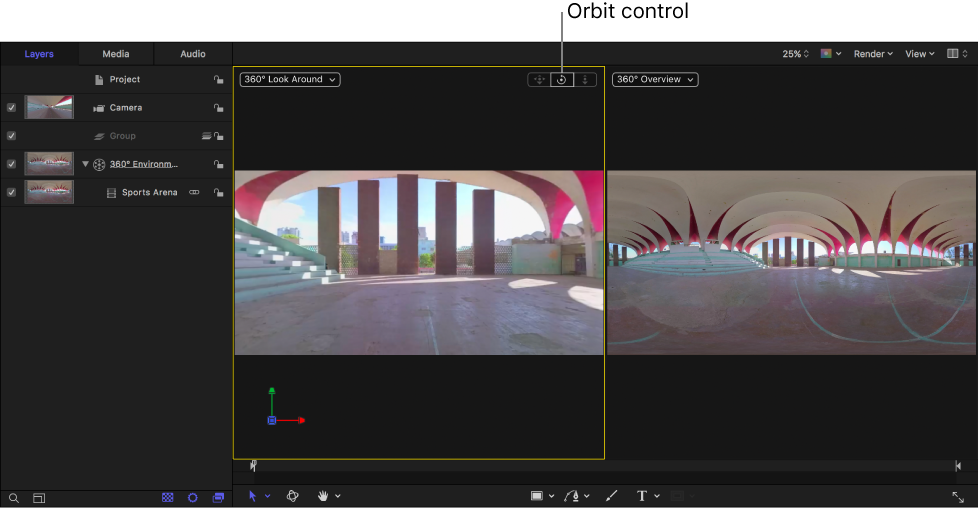Click the Dolly control in the viewport

coord(584,80)
